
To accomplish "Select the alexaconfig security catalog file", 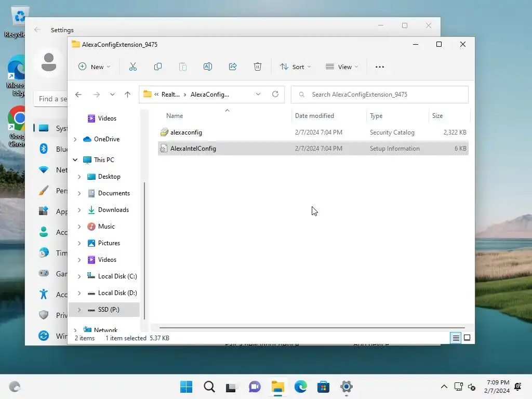I will pyautogui.click(x=313, y=132).
